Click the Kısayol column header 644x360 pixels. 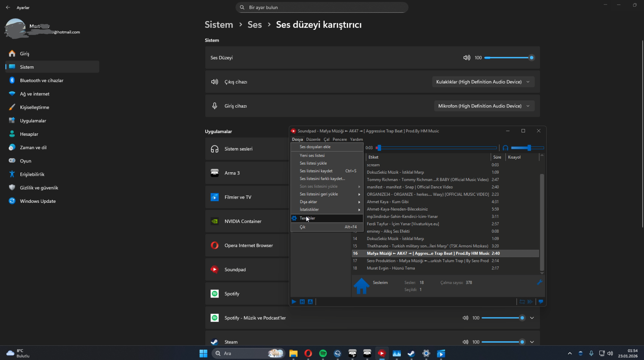pyautogui.click(x=522, y=157)
